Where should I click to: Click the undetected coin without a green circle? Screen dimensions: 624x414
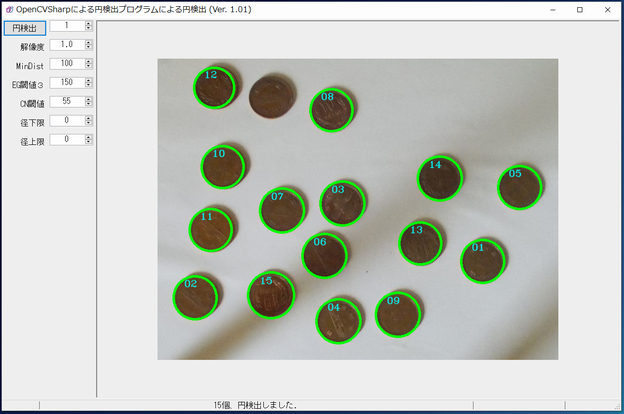tap(272, 97)
